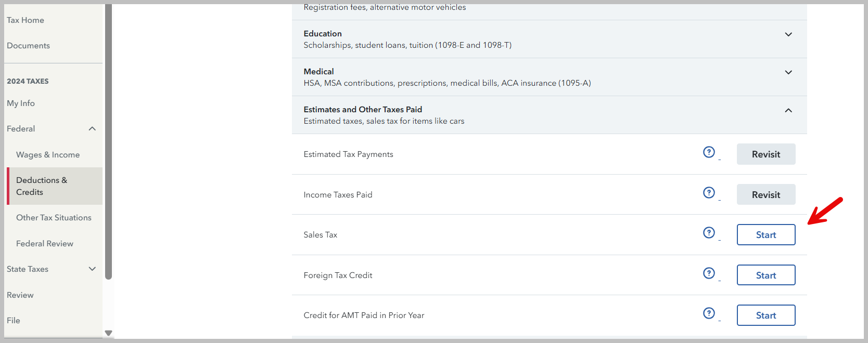Open help icon for Income Taxes Paid
The height and width of the screenshot is (343, 868).
[x=709, y=192]
